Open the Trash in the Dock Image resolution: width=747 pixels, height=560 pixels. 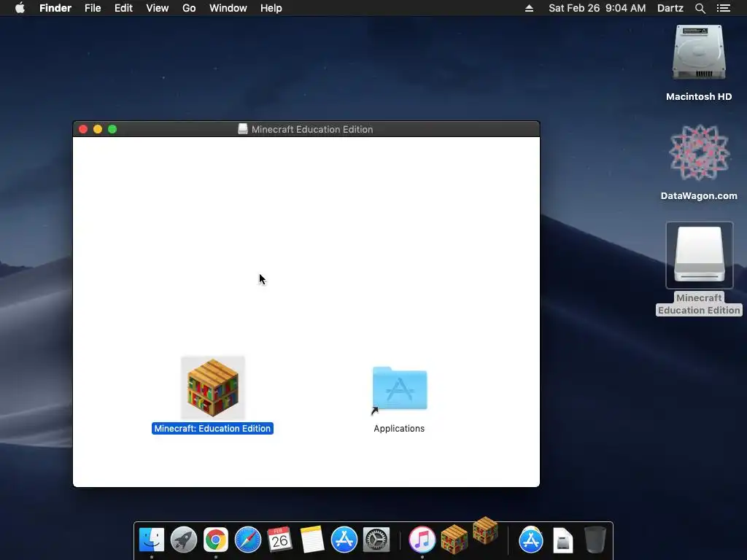coord(595,540)
